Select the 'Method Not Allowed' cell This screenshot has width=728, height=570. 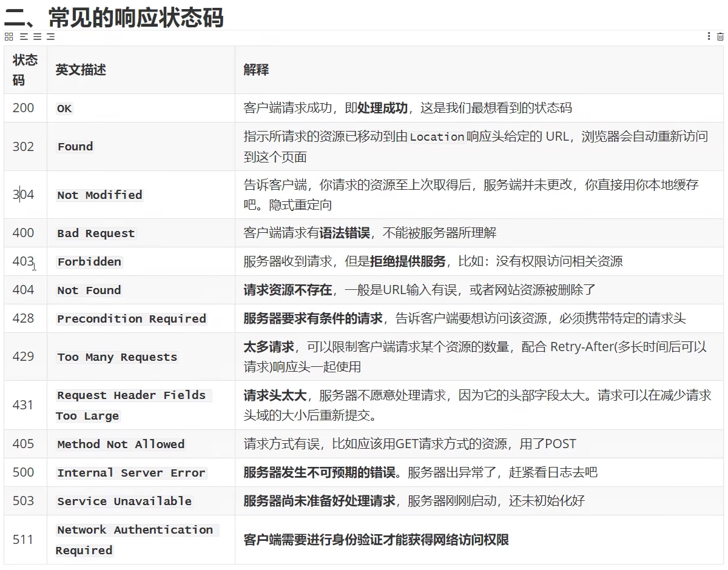(121, 444)
